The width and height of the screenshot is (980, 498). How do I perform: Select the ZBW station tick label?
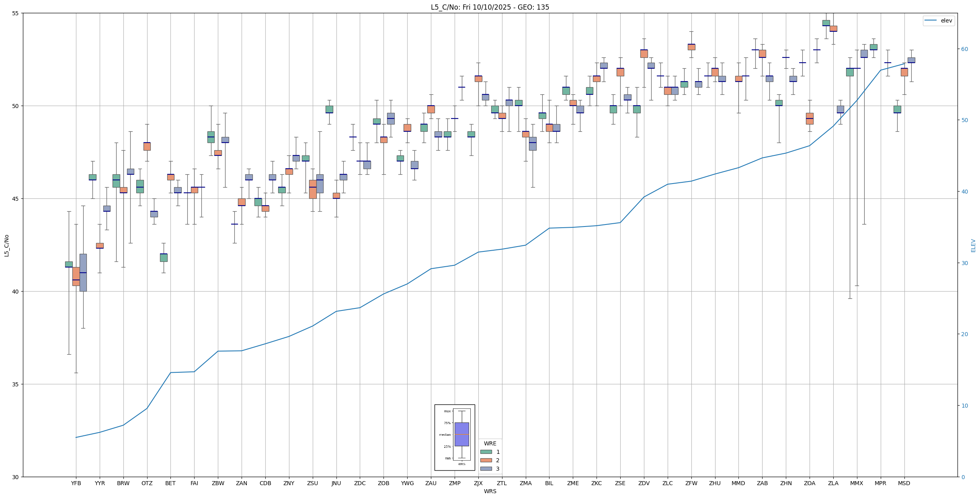tap(218, 483)
